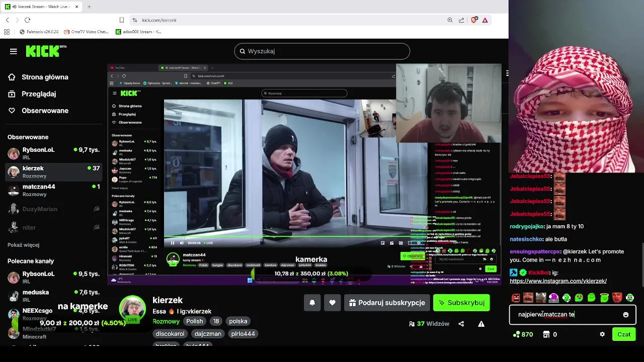Click the Podaruj subskrypcje button

click(387, 303)
